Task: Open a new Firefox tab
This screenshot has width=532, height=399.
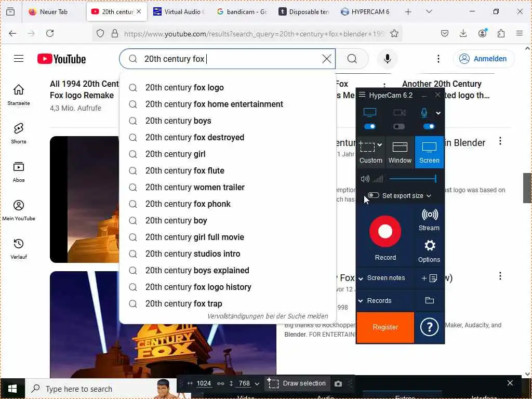Action: tap(408, 11)
